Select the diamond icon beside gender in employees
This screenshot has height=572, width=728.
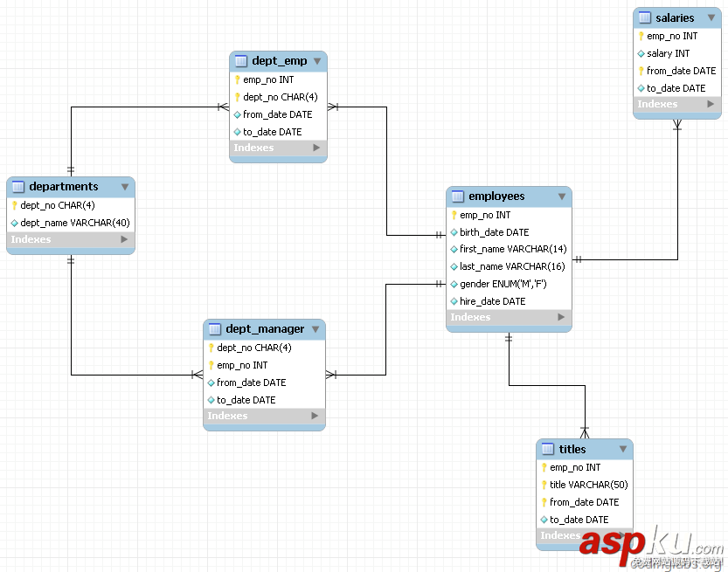tap(455, 284)
